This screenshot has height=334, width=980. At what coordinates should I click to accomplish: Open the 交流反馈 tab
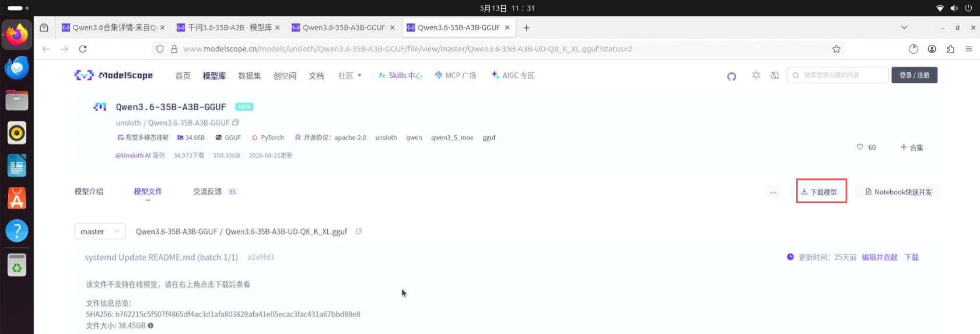pos(207,191)
